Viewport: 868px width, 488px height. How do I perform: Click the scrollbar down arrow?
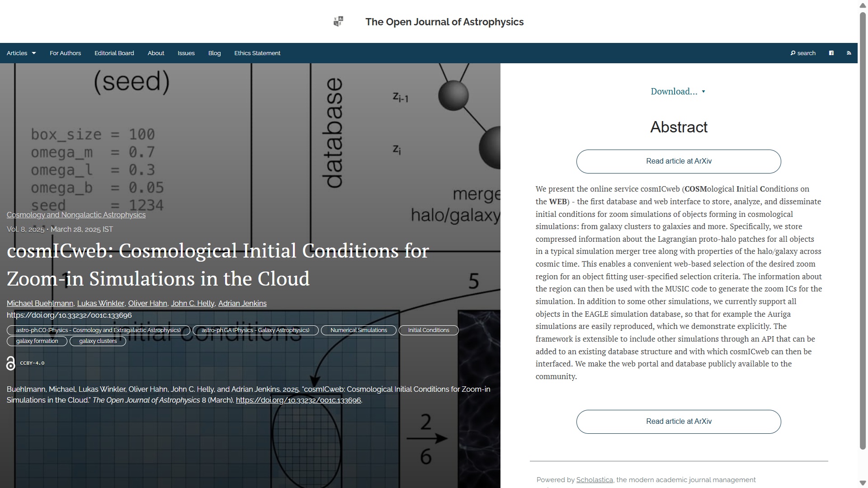coord(862,483)
